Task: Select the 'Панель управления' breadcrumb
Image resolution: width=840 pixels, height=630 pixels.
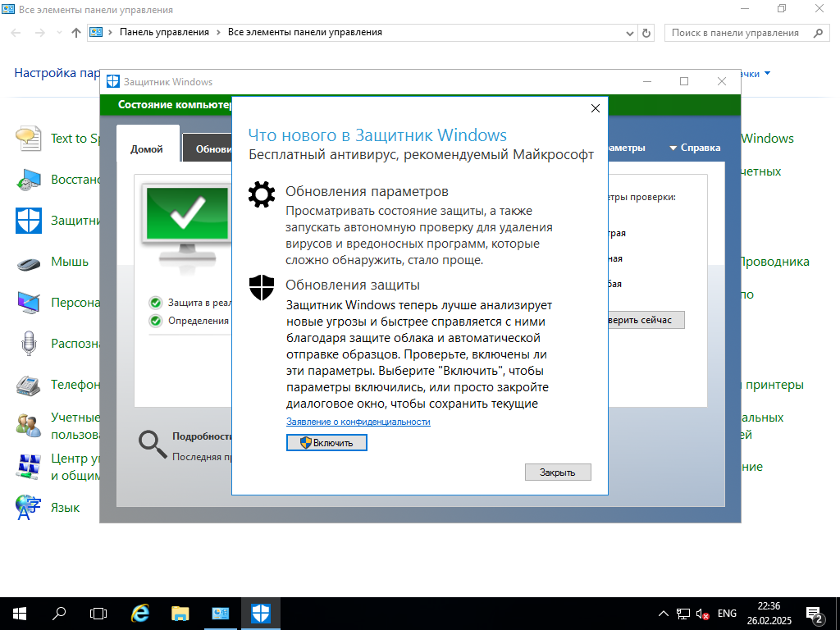Action: [164, 32]
